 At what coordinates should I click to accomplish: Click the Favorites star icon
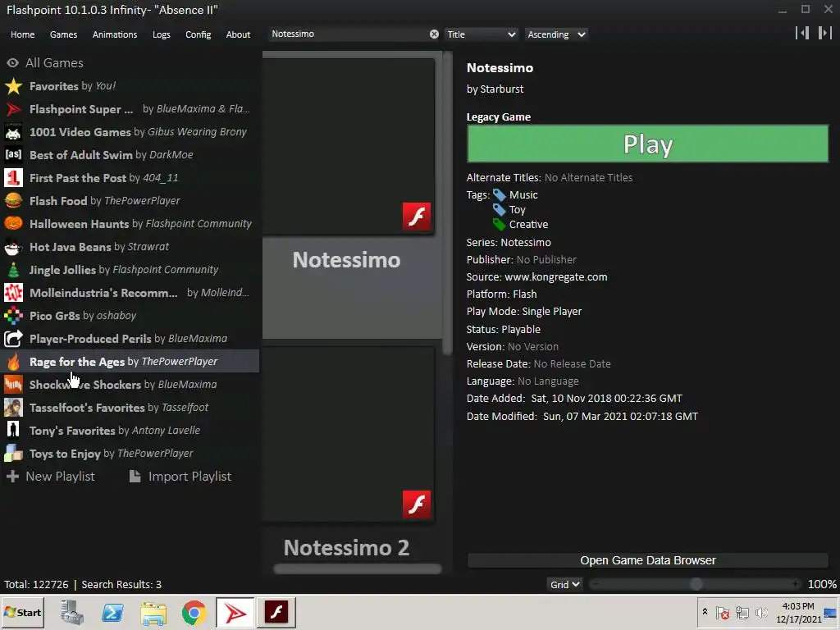tap(13, 86)
